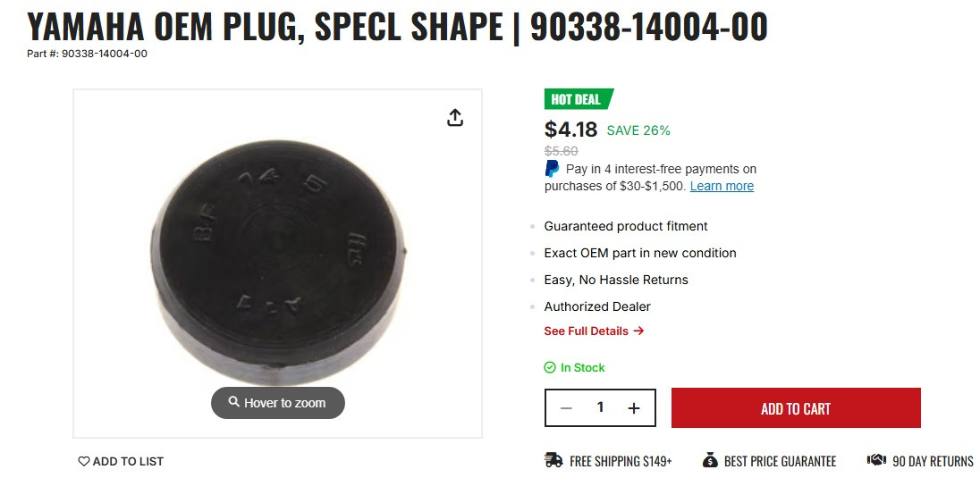Click the In Stock checkmark icon
The image size is (980, 503).
(550, 367)
